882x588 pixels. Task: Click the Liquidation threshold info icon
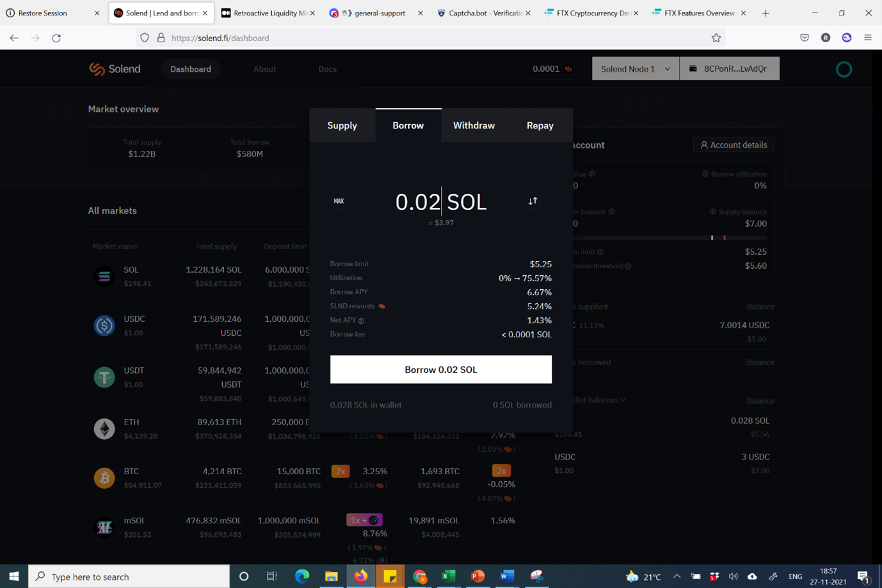point(629,266)
